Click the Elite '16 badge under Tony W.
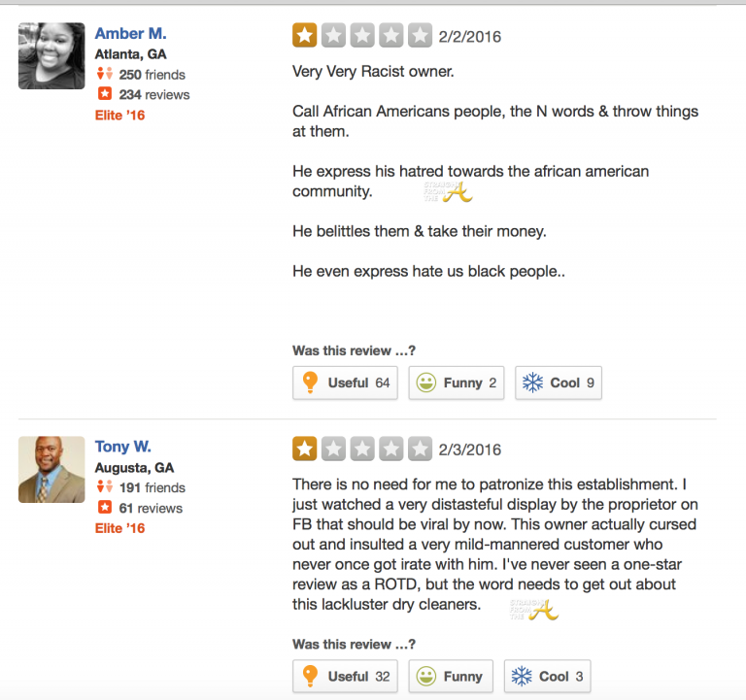This screenshot has width=746, height=700. click(x=119, y=529)
